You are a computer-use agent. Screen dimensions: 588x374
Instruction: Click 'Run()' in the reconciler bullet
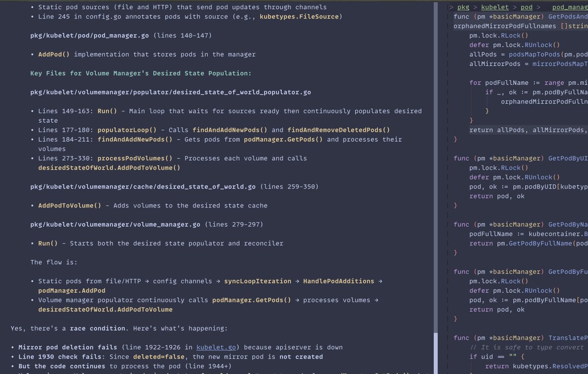pyautogui.click(x=48, y=243)
